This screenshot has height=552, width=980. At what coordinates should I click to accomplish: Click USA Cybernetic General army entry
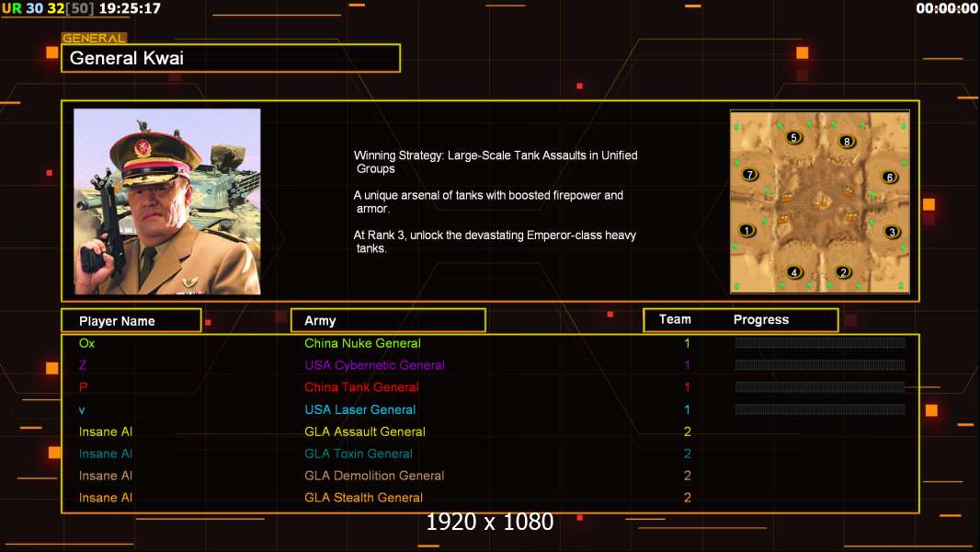pyautogui.click(x=374, y=365)
